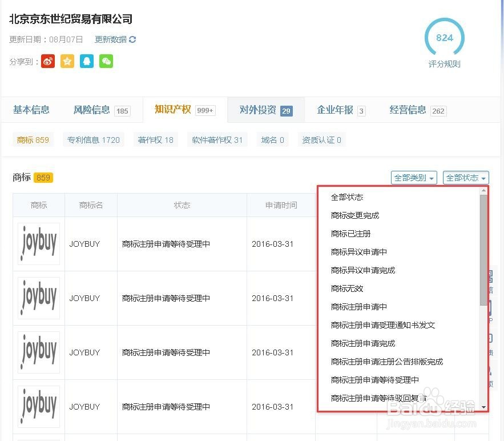
Task: Choose 商标异议申请中 option
Action: [x=359, y=252]
